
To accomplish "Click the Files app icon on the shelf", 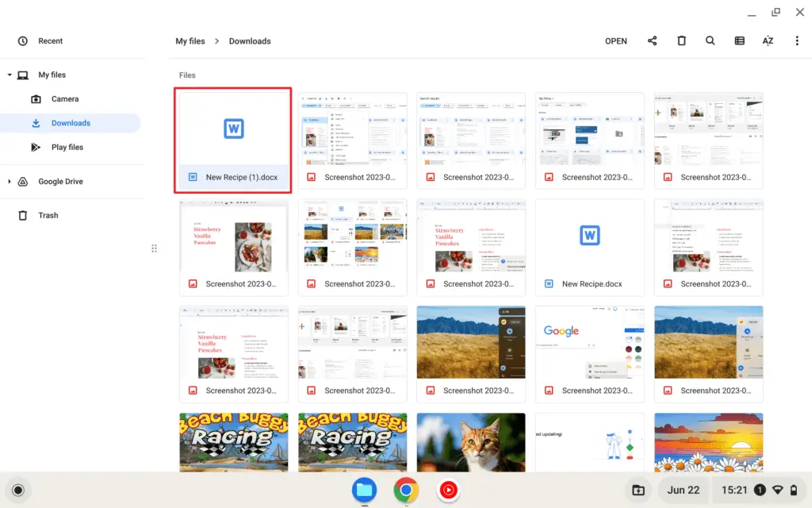I will coord(364,490).
